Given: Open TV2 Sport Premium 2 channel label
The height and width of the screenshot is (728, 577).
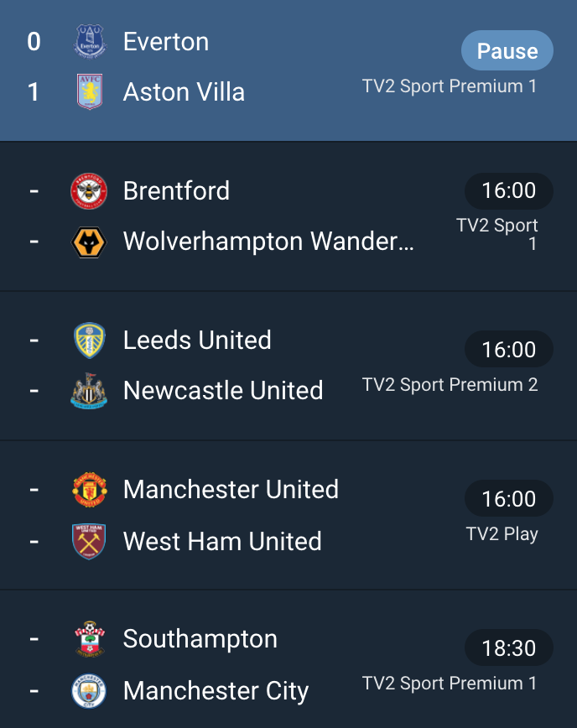Looking at the screenshot, I should [450, 384].
